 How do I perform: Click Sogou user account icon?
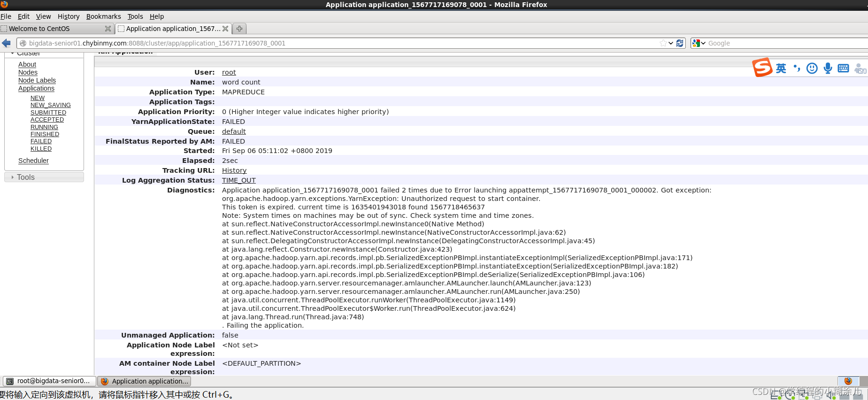[x=860, y=69]
